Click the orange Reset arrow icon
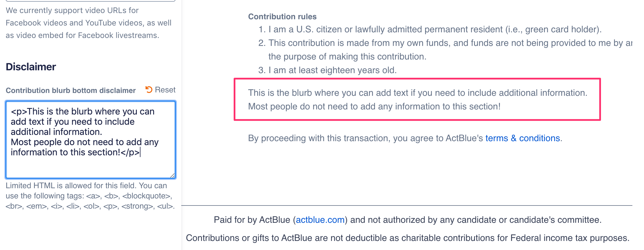 149,90
